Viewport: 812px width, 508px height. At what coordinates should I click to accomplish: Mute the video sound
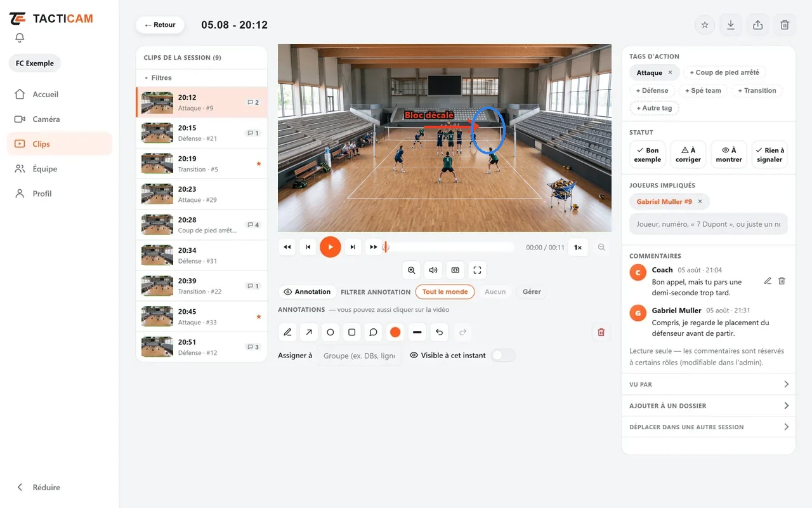click(x=433, y=270)
